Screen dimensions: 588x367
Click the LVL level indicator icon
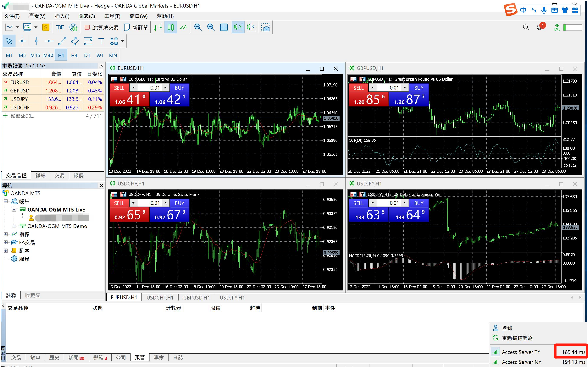pyautogui.click(x=557, y=27)
